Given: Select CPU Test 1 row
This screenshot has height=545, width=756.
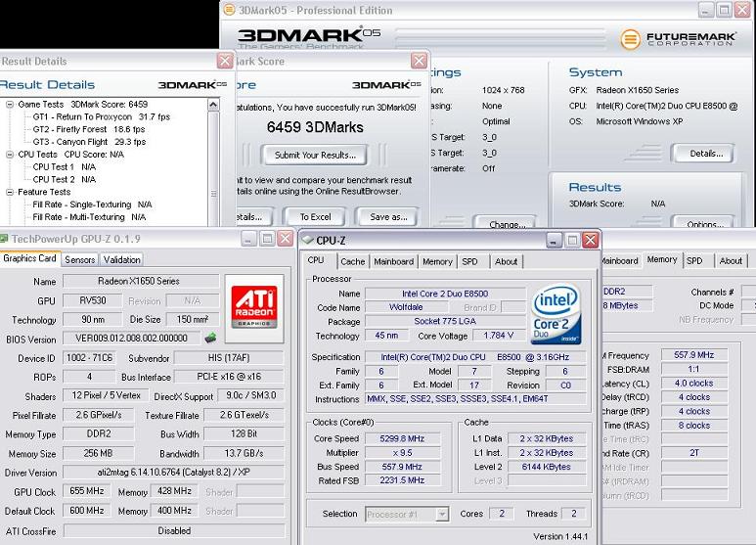Looking at the screenshot, I should pyautogui.click(x=65, y=167).
